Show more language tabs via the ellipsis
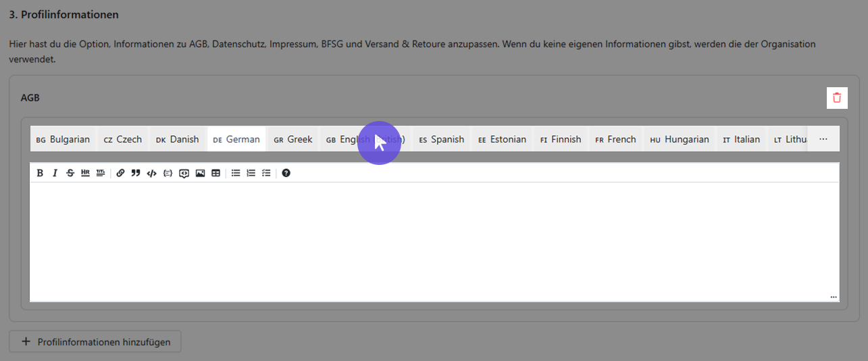 point(823,139)
